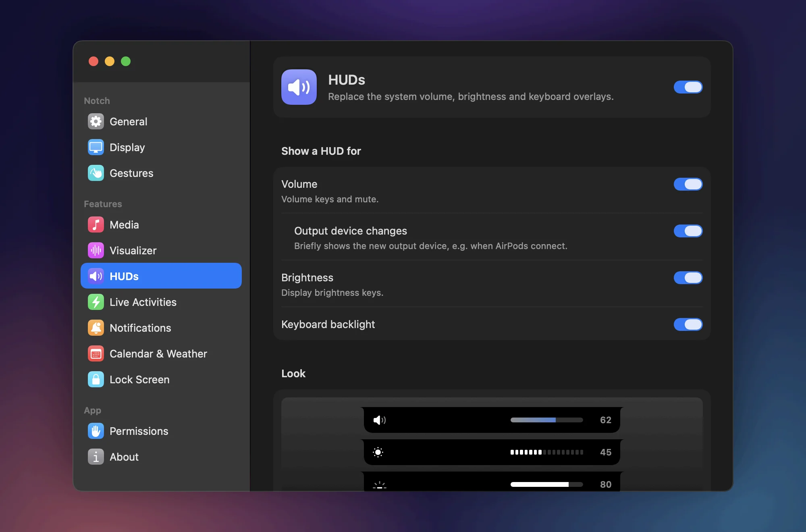Click the Notifications bell icon
This screenshot has height=532, width=806.
(96, 328)
